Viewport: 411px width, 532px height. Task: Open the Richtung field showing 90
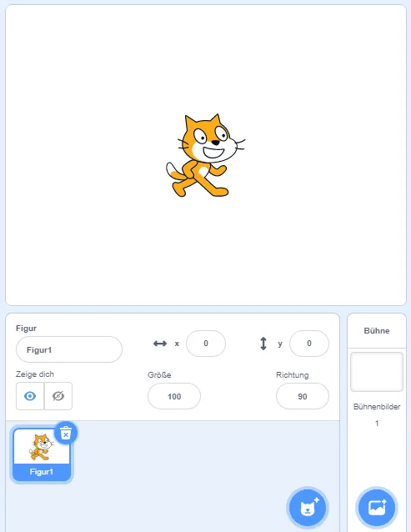click(303, 396)
